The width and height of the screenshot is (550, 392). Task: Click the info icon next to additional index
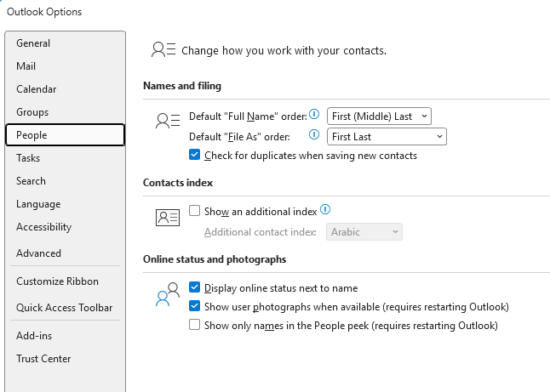click(x=325, y=209)
